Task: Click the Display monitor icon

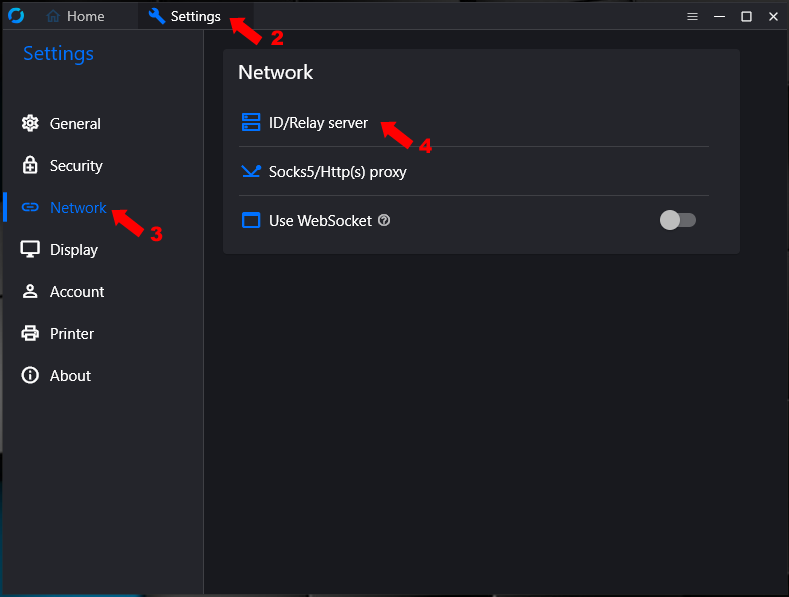Action: pyautogui.click(x=30, y=250)
